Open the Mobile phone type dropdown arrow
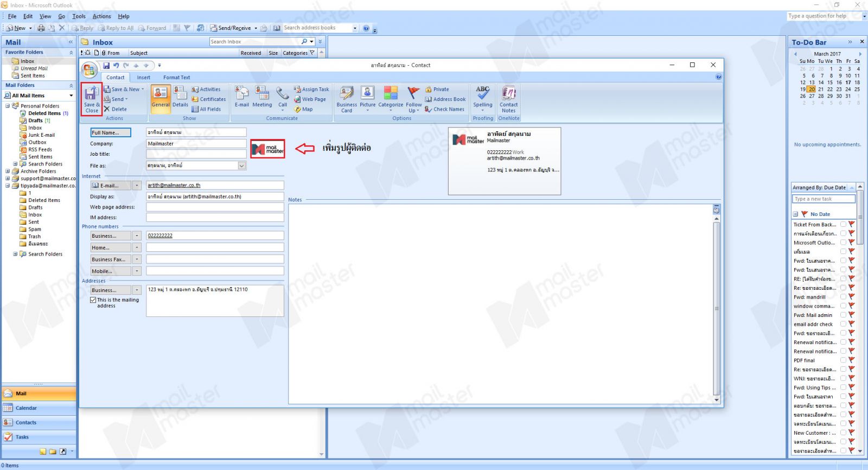Screen dimensions: 868x470 coord(137,271)
